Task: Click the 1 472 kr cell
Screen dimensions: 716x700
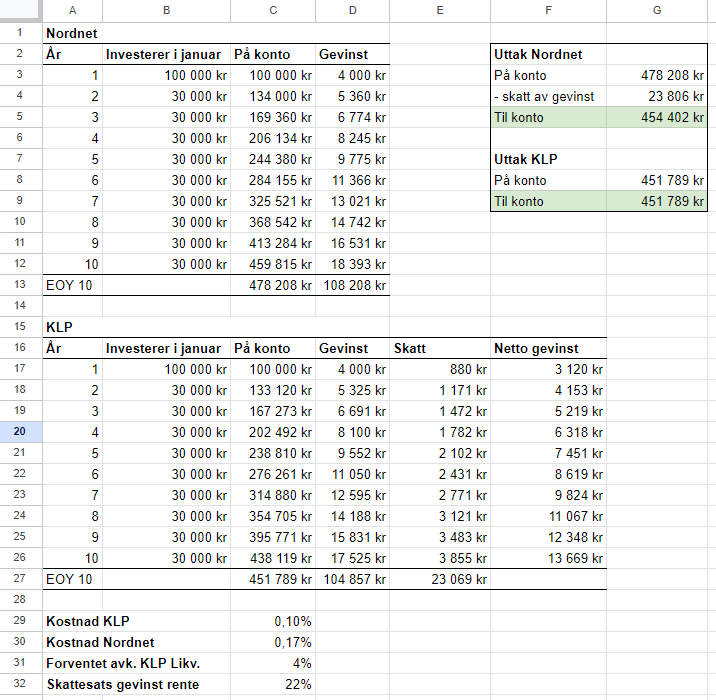Action: (440, 411)
